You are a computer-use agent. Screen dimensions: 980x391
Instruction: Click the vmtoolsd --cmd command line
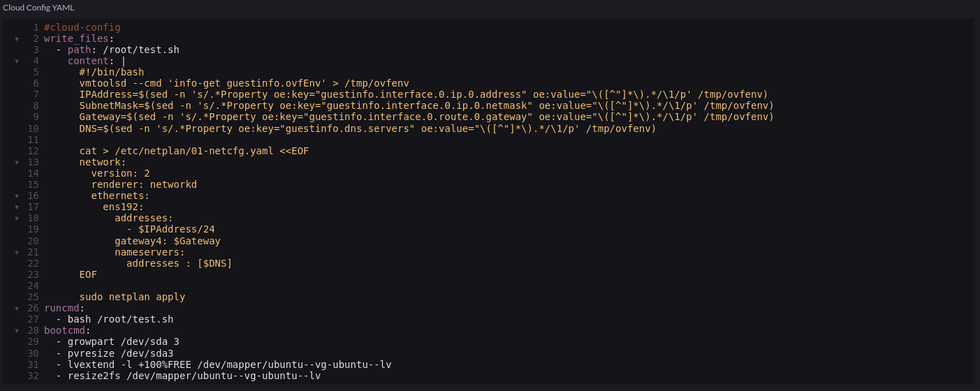point(244,83)
